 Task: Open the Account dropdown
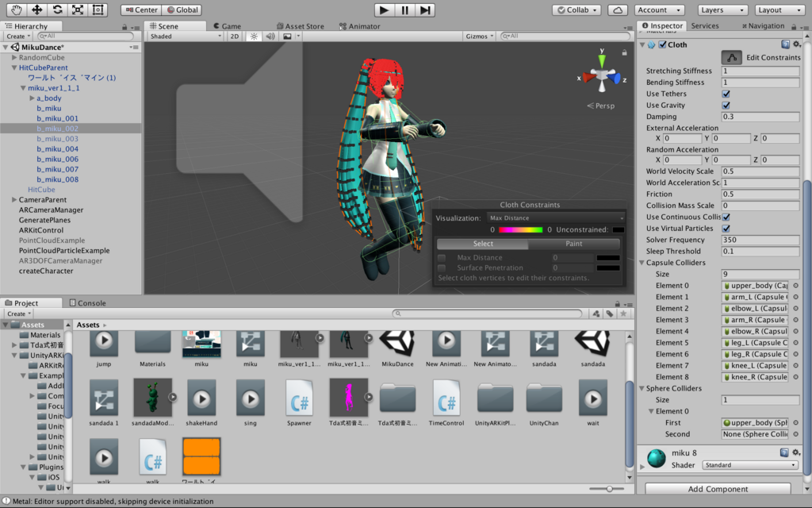click(659, 10)
